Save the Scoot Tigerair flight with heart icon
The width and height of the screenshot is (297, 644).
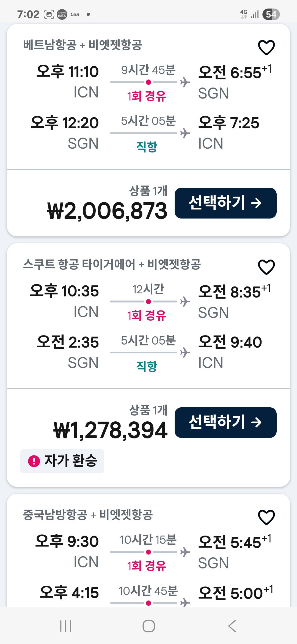266,267
